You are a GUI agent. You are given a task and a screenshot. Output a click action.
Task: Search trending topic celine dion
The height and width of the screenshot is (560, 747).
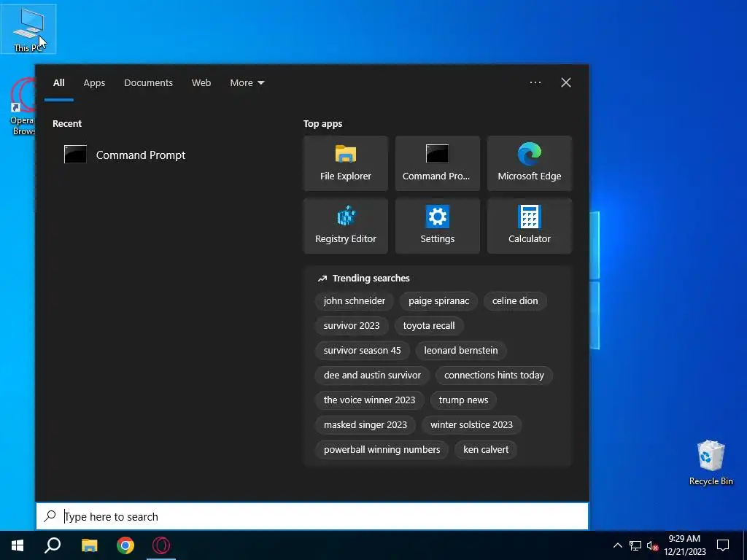pos(515,301)
